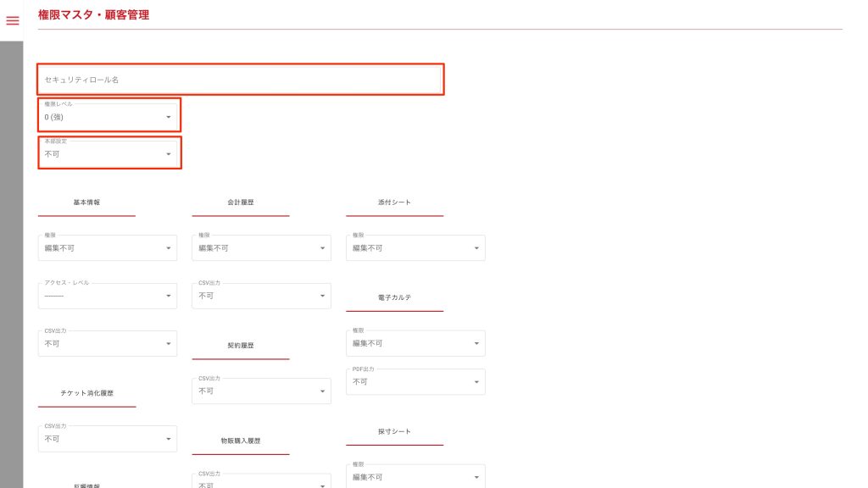The height and width of the screenshot is (488, 868).
Task: Expand the 電子カルテ PDF出力 dropdown
Action: click(x=415, y=381)
